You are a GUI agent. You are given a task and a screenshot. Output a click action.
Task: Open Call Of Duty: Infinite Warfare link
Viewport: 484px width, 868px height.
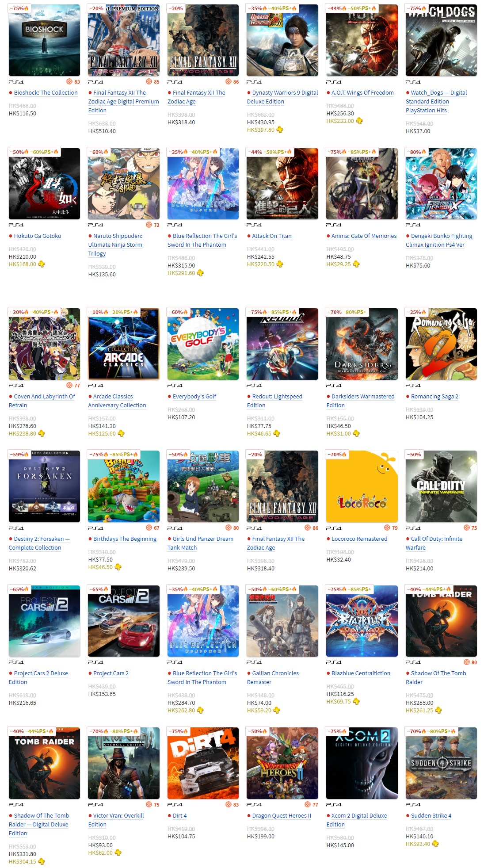click(x=434, y=543)
